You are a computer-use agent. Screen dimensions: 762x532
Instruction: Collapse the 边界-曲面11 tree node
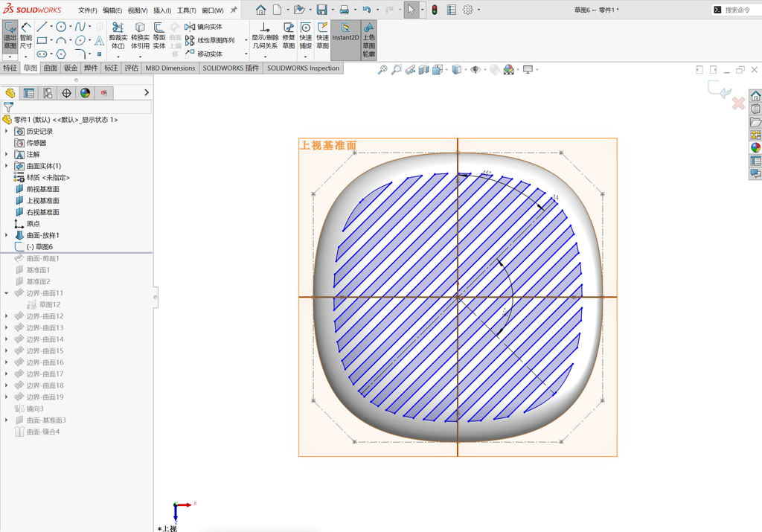[x=6, y=293]
